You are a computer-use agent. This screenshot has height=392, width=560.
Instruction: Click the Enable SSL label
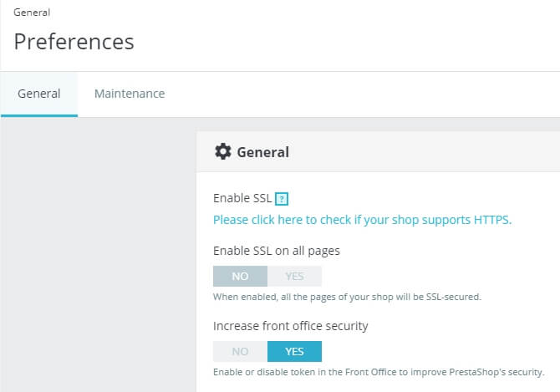click(242, 199)
